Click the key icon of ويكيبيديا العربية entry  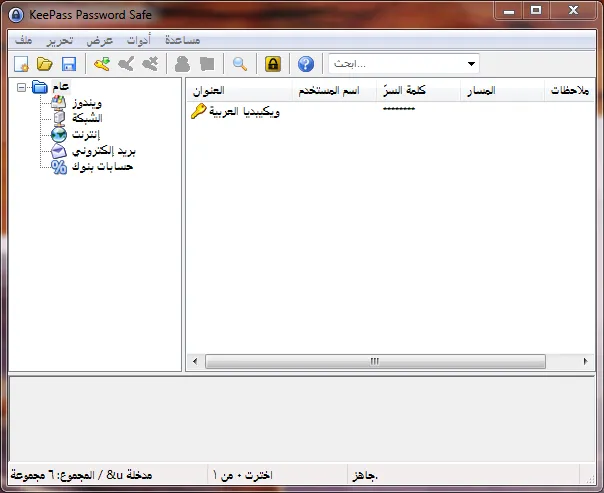pos(199,111)
